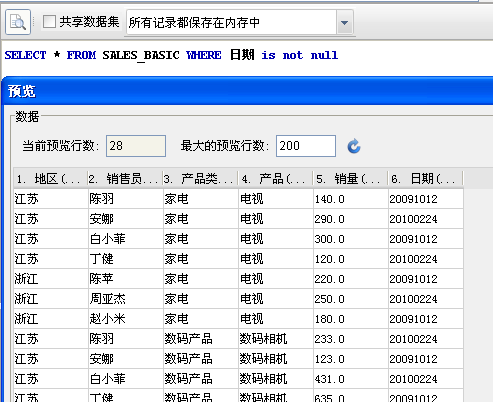Click the 地区 column header
The width and height of the screenshot is (493, 402).
point(50,179)
